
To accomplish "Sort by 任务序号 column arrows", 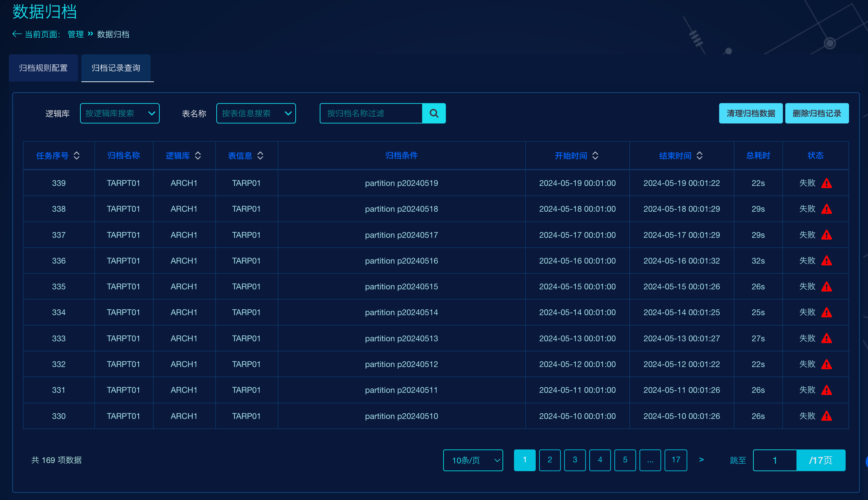I will coord(77,156).
